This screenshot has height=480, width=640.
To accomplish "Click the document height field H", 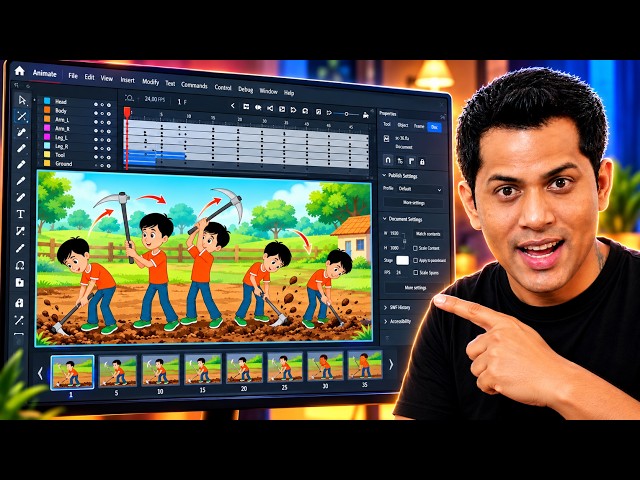I will [x=394, y=248].
